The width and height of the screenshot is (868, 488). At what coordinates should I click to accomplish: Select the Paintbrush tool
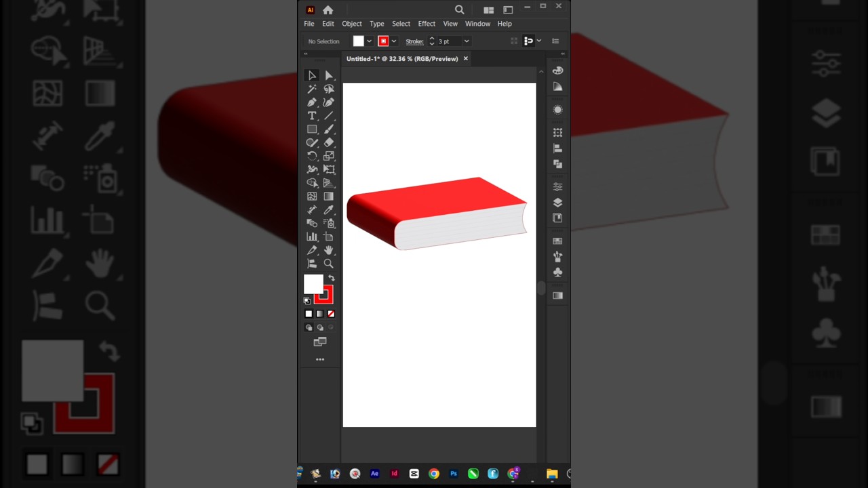tap(329, 129)
